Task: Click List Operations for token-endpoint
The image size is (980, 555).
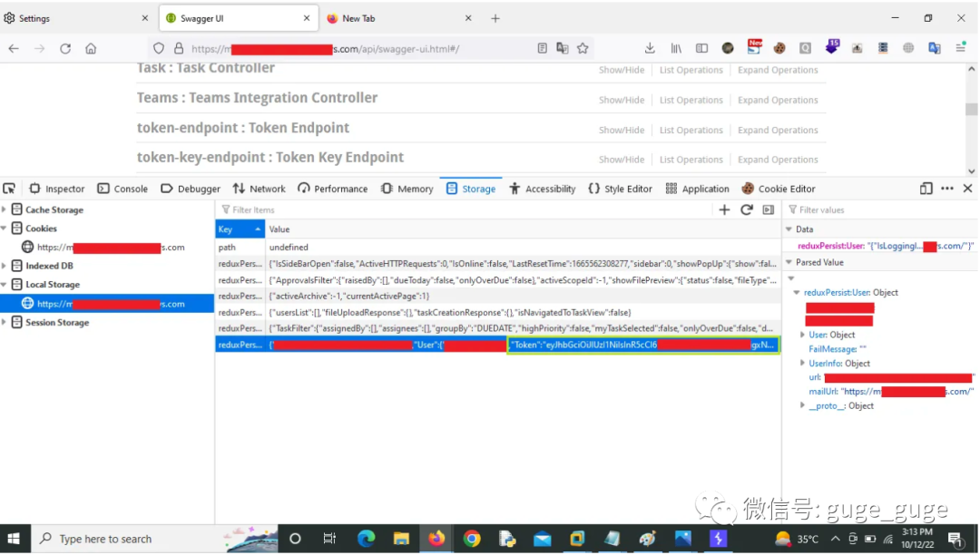Action: tap(691, 130)
